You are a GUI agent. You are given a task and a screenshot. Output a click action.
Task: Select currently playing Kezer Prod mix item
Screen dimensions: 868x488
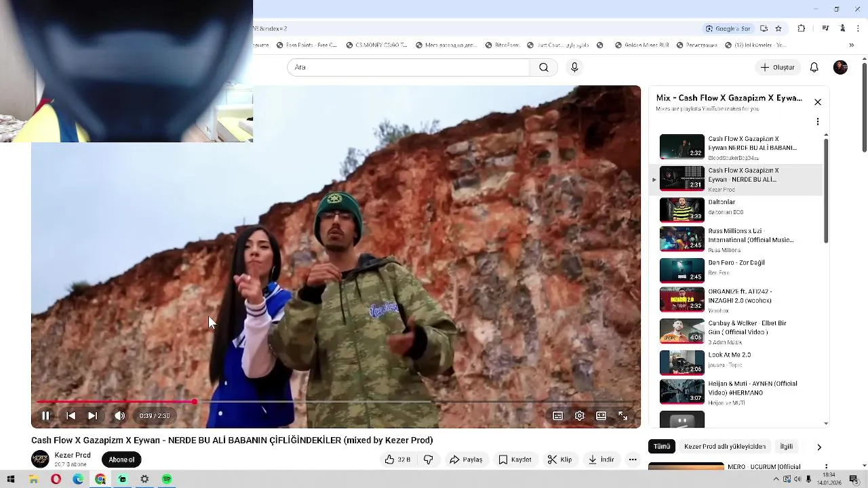point(736,179)
